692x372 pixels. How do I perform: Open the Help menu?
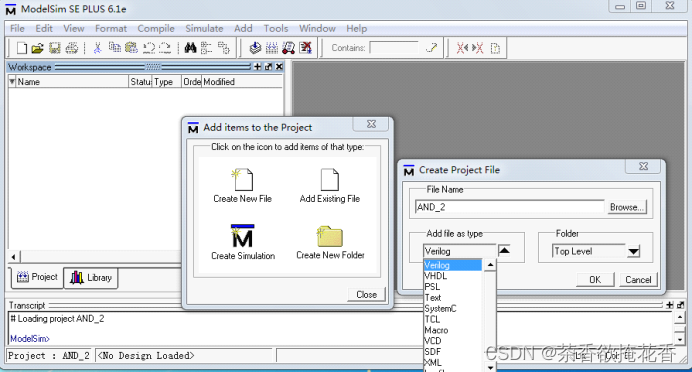[x=357, y=29]
